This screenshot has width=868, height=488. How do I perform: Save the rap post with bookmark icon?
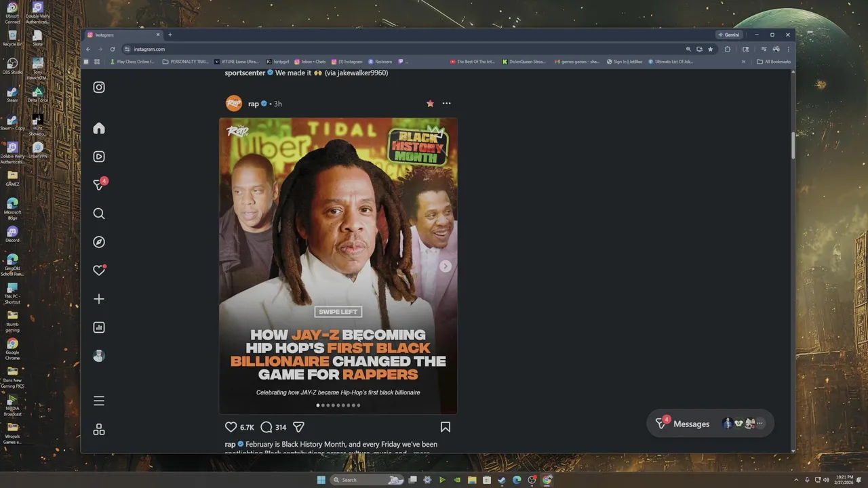pos(446,427)
